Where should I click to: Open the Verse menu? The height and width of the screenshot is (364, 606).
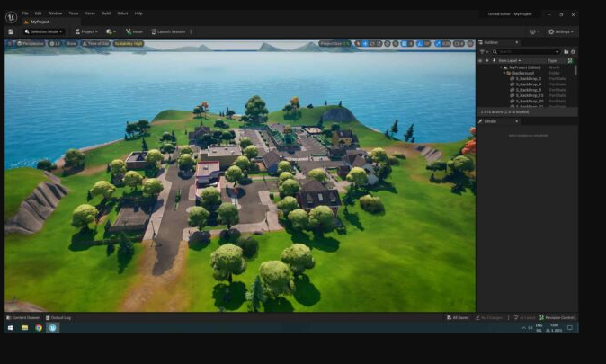(90, 13)
